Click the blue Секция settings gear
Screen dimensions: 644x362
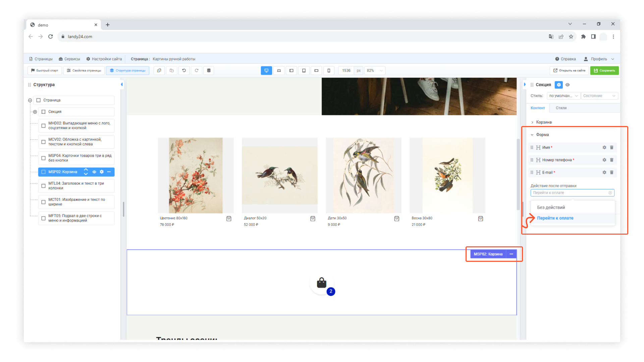(559, 85)
